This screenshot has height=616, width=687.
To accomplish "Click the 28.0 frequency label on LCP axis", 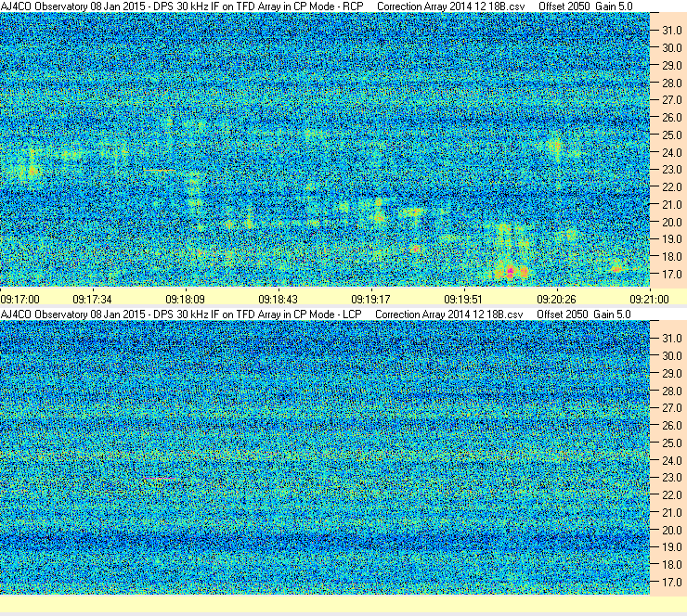I will pyautogui.click(x=672, y=391).
